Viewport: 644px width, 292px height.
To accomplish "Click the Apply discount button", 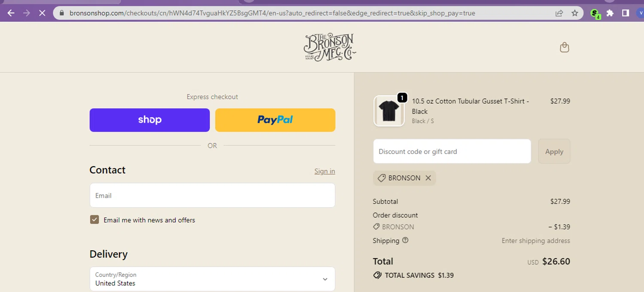I will (554, 151).
